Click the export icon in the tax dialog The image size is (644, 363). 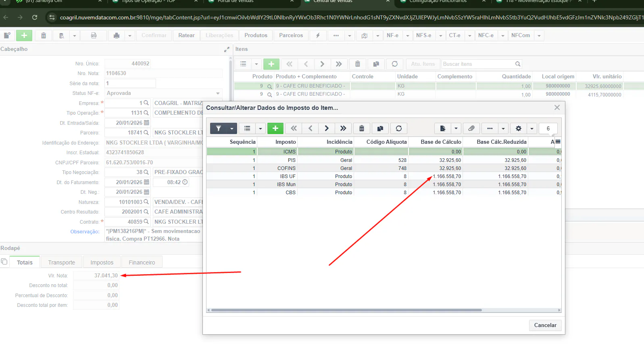coord(443,128)
